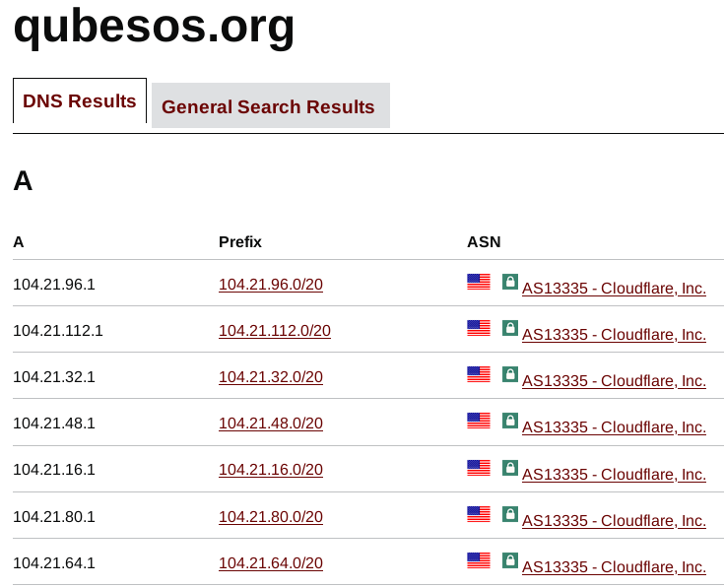
Task: Select the DNS Results tab
Action: pos(80,101)
